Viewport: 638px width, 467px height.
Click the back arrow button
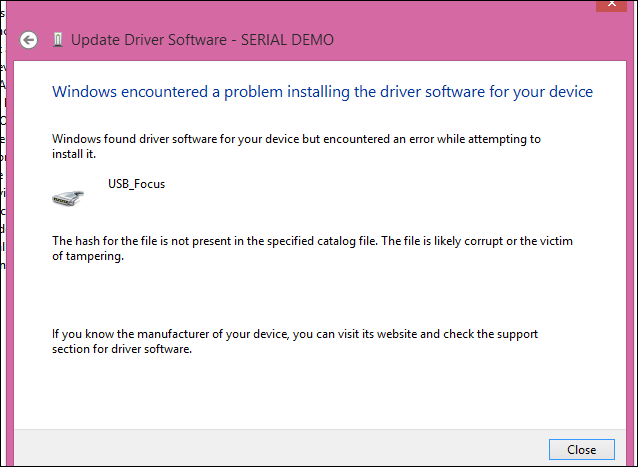[x=29, y=40]
